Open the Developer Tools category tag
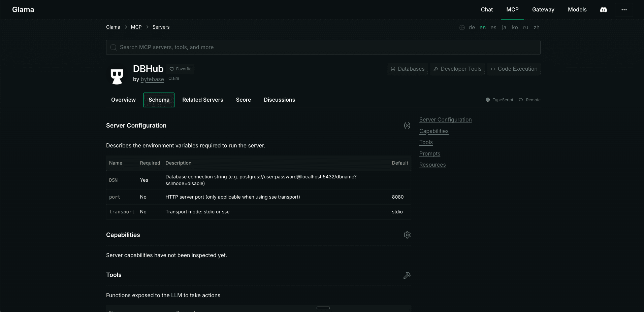This screenshot has height=312, width=644. pyautogui.click(x=457, y=69)
